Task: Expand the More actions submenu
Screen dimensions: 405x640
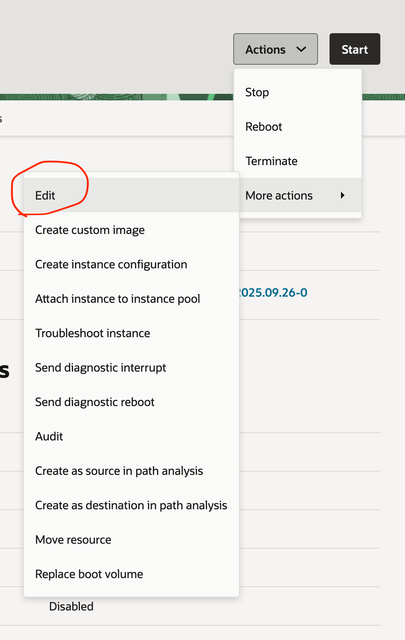Action: (x=298, y=196)
